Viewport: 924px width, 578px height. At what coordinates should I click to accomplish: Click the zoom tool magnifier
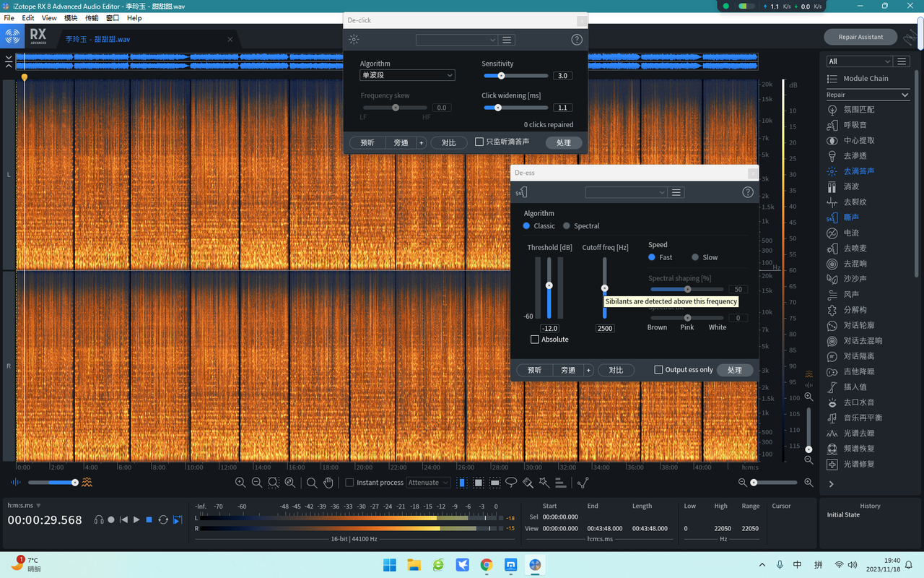pos(312,483)
